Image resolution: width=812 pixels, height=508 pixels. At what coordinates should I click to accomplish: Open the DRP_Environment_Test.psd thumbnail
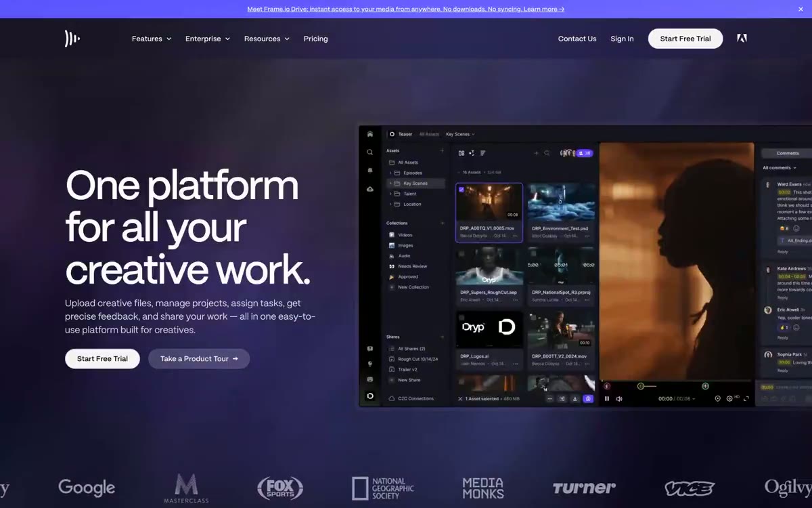[562, 202]
